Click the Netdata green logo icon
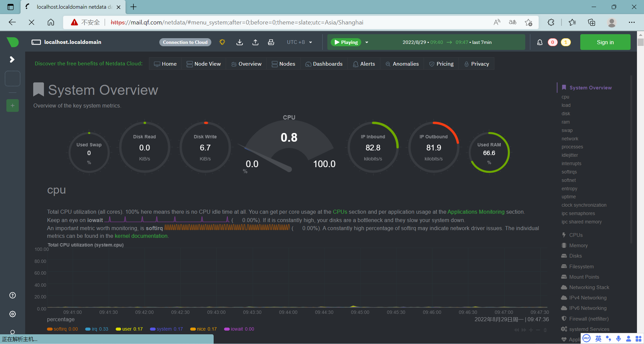Screen dimensions: 644x344 [x=12, y=42]
